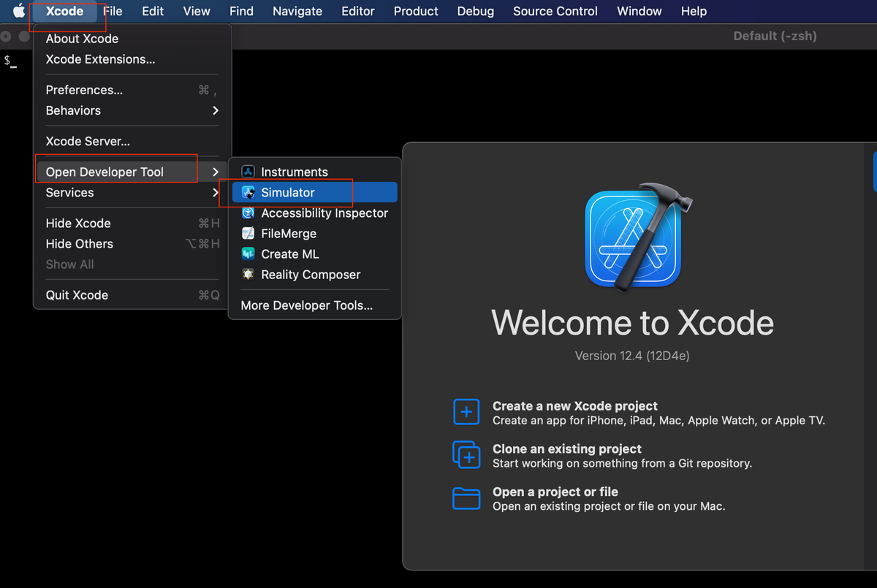Viewport: 877px width, 588px height.
Task: Choose About Xcode
Action: [x=82, y=38]
